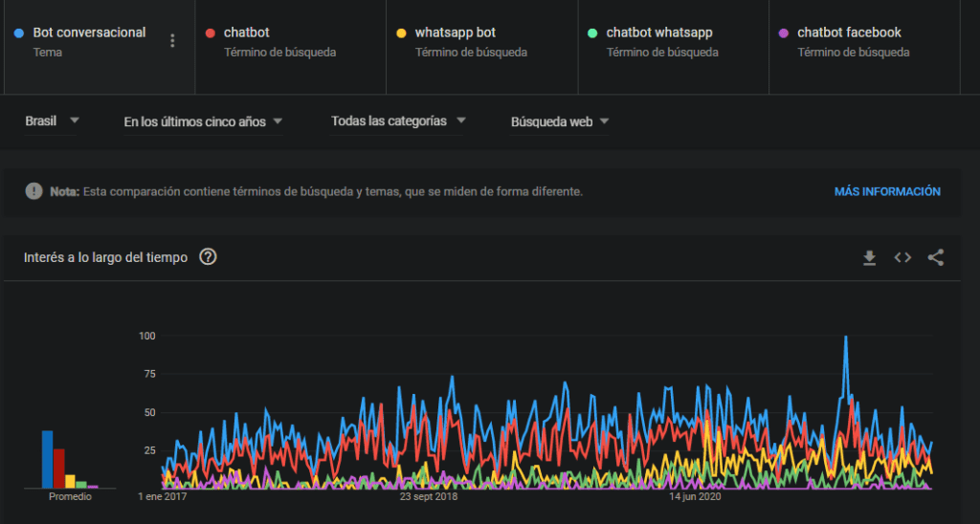Open the Brasil region dropdown

(52, 120)
